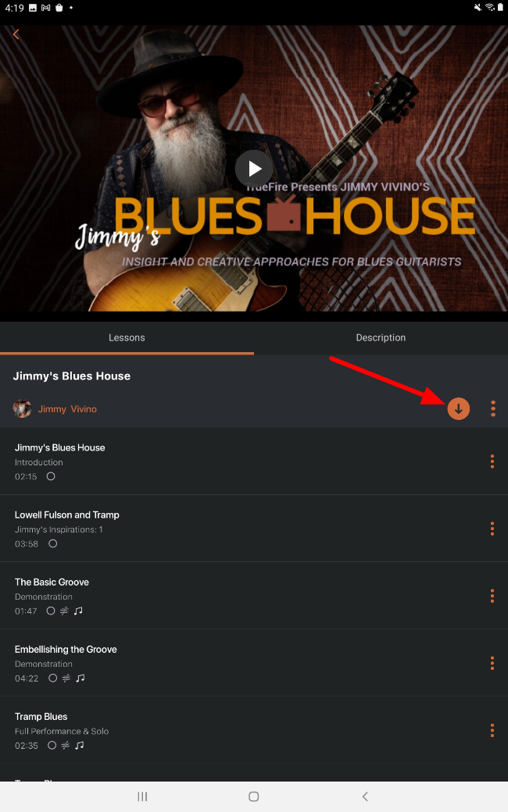Viewport: 508px width, 812px height.
Task: Open more options for Embellishing the Groove
Action: (x=492, y=664)
